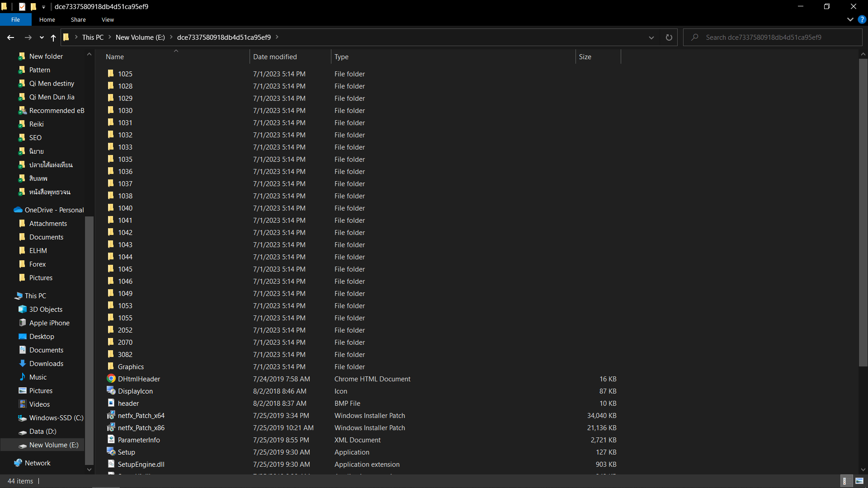Select the Setup application icon
Image resolution: width=868 pixels, height=488 pixels.
point(111,452)
